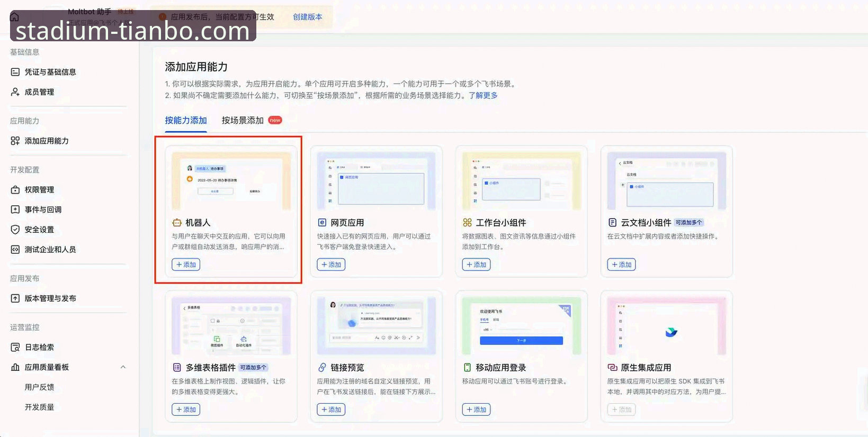Image resolution: width=868 pixels, height=437 pixels.
Task: Open 用户反馈 submenu item
Action: click(x=39, y=387)
